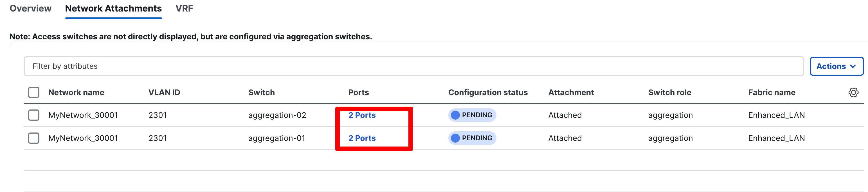Sort the table by VLAN ID column
Screen dimensions: 868x192
[x=164, y=92]
